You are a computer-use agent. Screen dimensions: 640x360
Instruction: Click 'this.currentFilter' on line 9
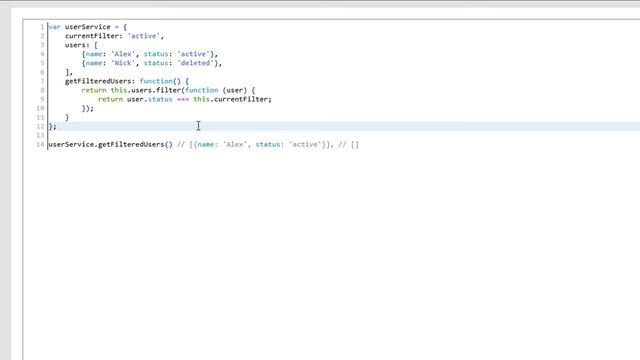click(230, 99)
